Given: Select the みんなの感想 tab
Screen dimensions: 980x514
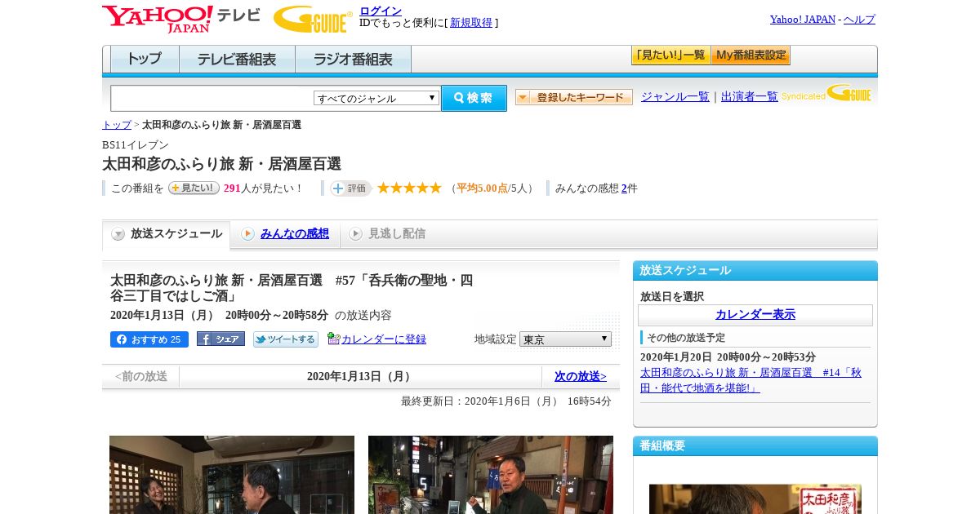Looking at the screenshot, I should click(x=294, y=234).
